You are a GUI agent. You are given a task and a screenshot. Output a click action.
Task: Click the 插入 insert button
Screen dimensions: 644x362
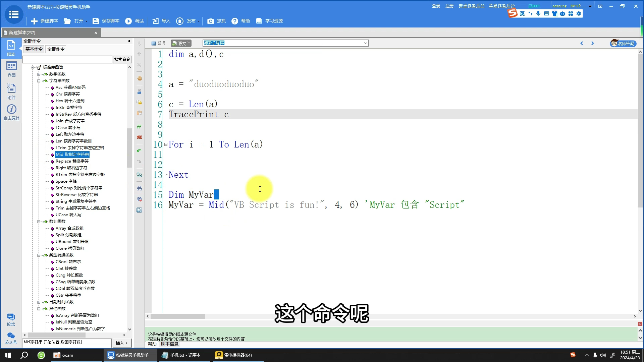point(122,343)
